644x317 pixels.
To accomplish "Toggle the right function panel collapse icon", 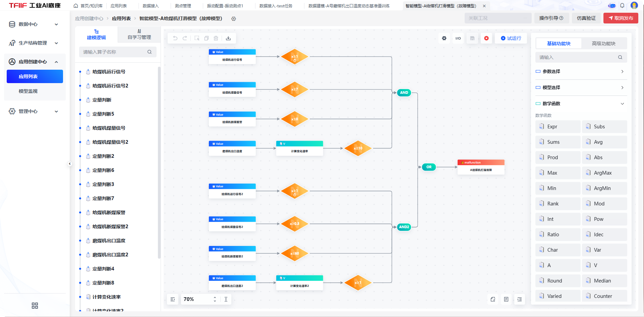I will tap(520, 299).
